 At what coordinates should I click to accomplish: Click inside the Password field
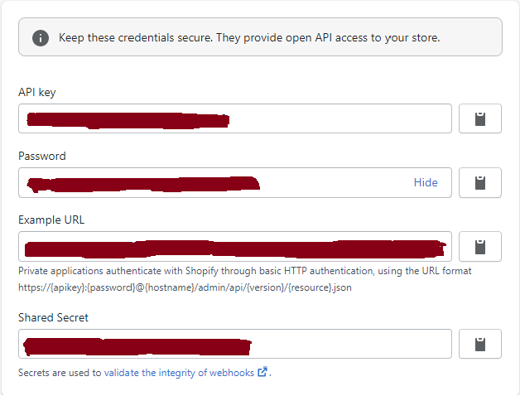coord(331,182)
